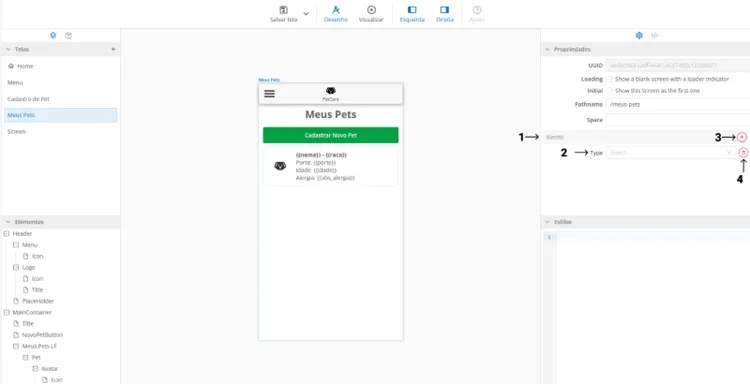Image resolution: width=750 pixels, height=384 pixels.
Task: Collapse the Elementos section
Action: point(8,222)
